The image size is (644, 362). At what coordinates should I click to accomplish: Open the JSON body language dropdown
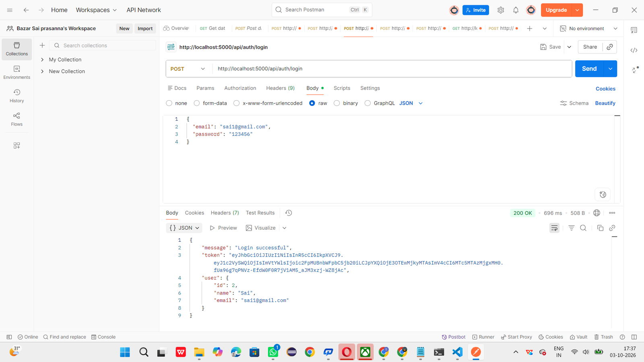(411, 103)
